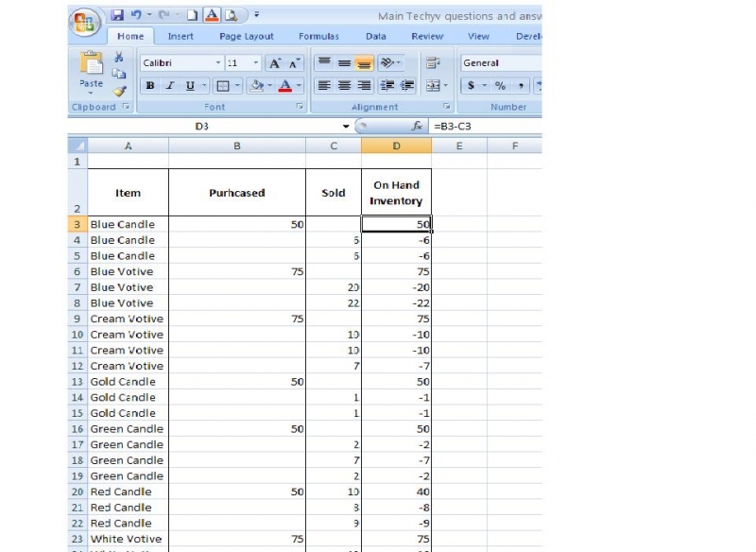Viewport: 756px width, 552px height.
Task: Increase font size with Grow Font icon
Action: 274,62
